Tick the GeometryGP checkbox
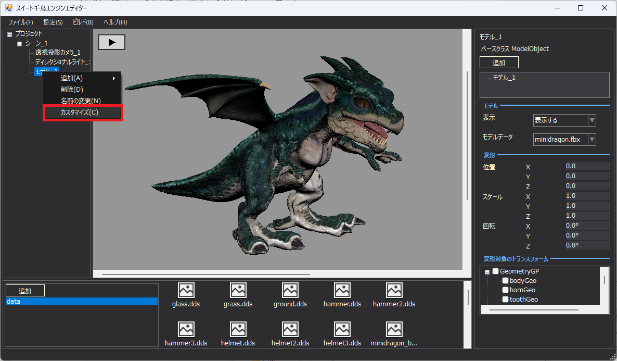 coord(495,271)
